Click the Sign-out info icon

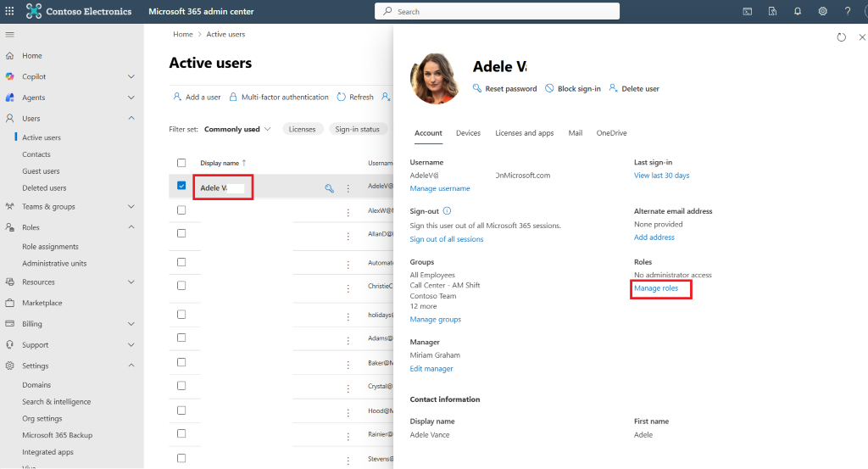pyautogui.click(x=448, y=211)
